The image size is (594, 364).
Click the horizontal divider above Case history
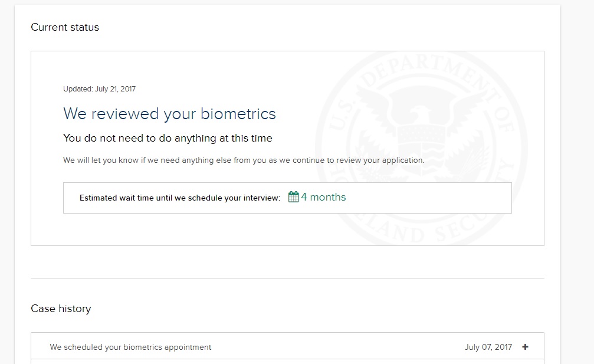point(287,278)
